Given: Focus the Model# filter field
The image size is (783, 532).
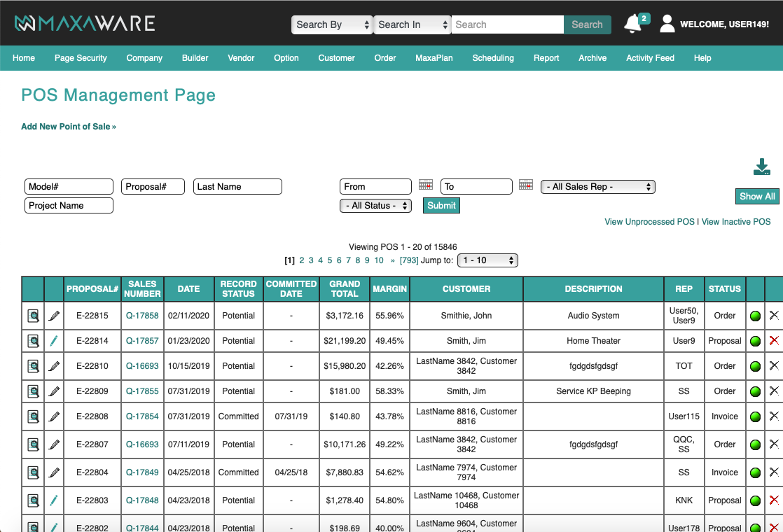Looking at the screenshot, I should point(69,187).
